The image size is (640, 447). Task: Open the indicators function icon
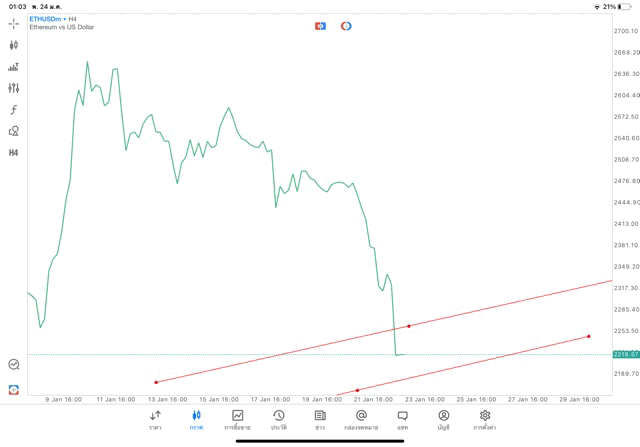(14, 109)
